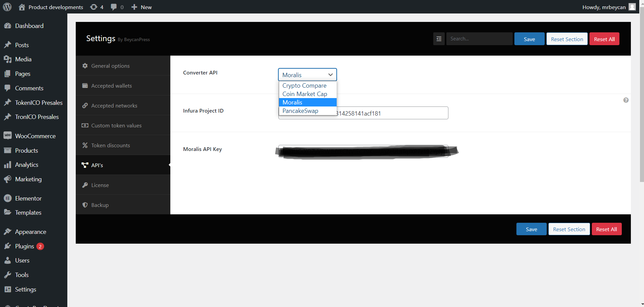This screenshot has width=644, height=307.
Task: Click the Marketing megaphone icon
Action: tap(7, 179)
